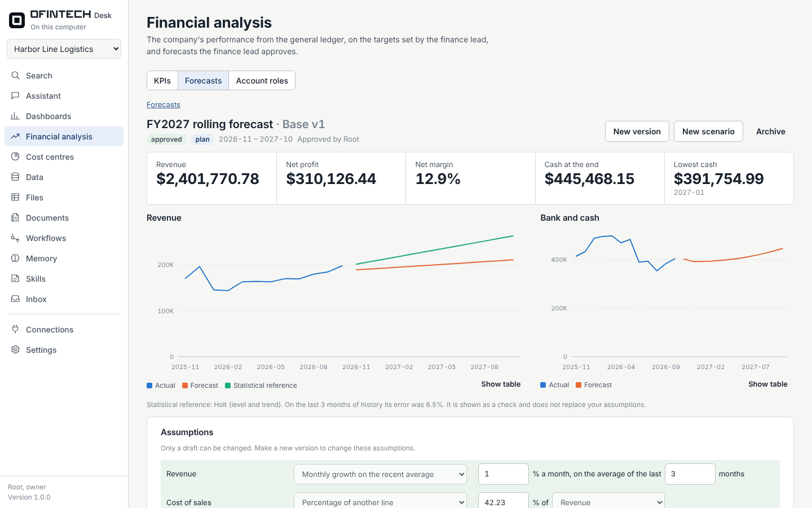Open Workflows via its flow icon
The image size is (812, 508).
coord(15,238)
